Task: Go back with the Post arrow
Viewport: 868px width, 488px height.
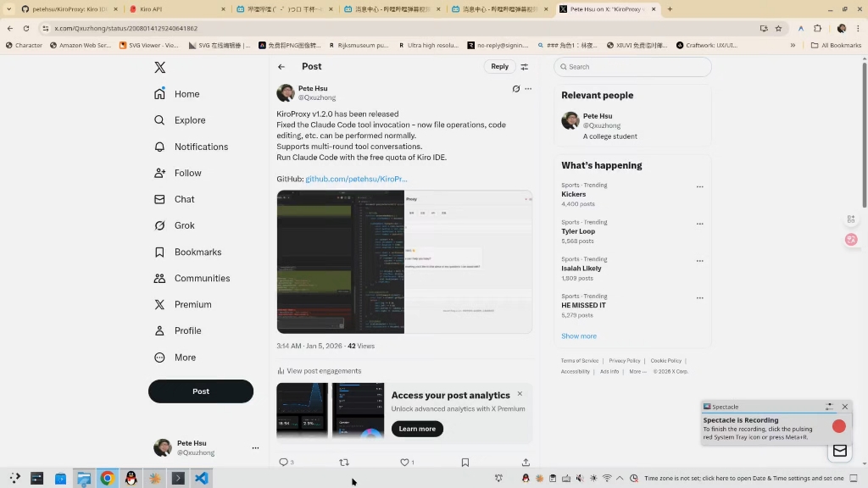Action: click(x=281, y=67)
